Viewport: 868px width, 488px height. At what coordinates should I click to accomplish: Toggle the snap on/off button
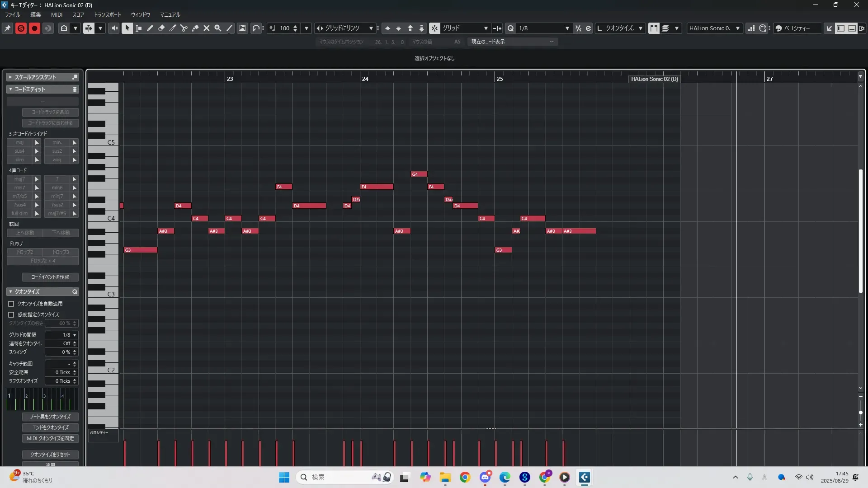pyautogui.click(x=434, y=28)
